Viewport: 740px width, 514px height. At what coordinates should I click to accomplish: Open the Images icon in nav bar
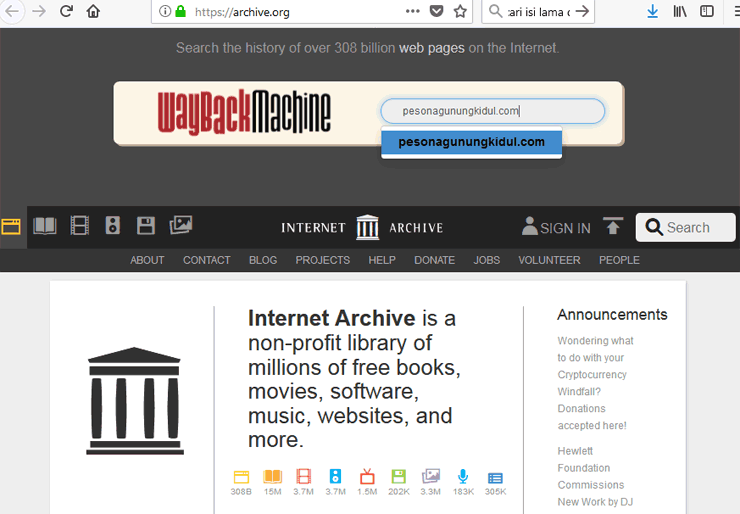click(x=181, y=225)
